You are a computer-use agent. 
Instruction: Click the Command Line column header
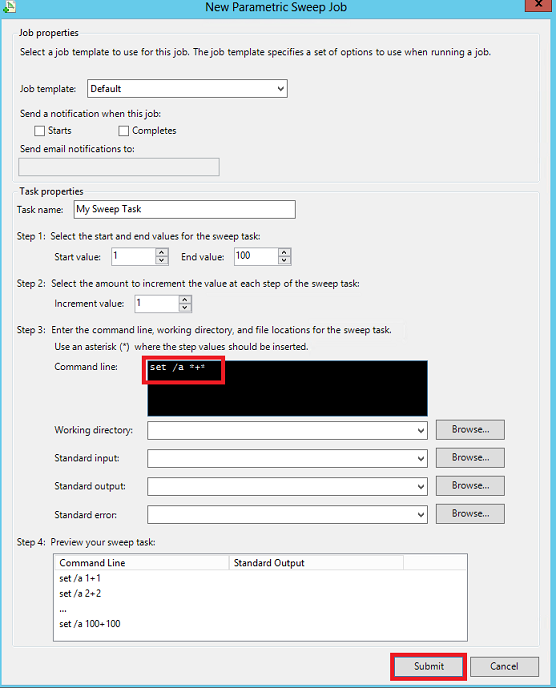tap(142, 563)
